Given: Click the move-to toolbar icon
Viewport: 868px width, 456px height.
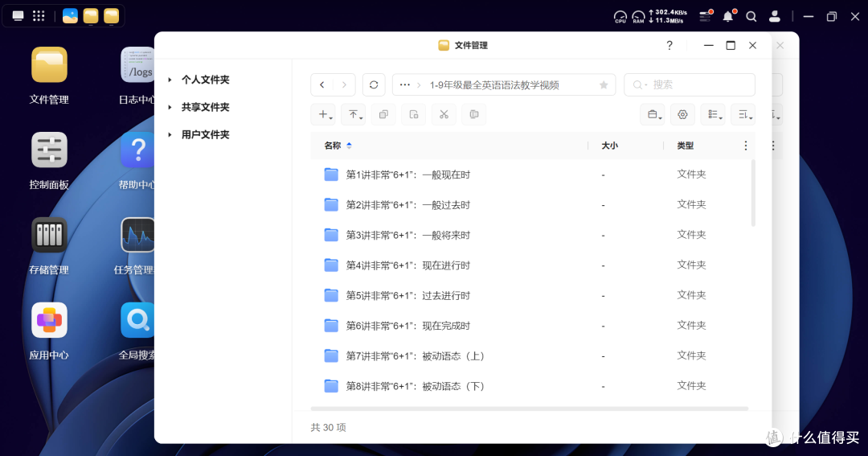Looking at the screenshot, I should (414, 115).
